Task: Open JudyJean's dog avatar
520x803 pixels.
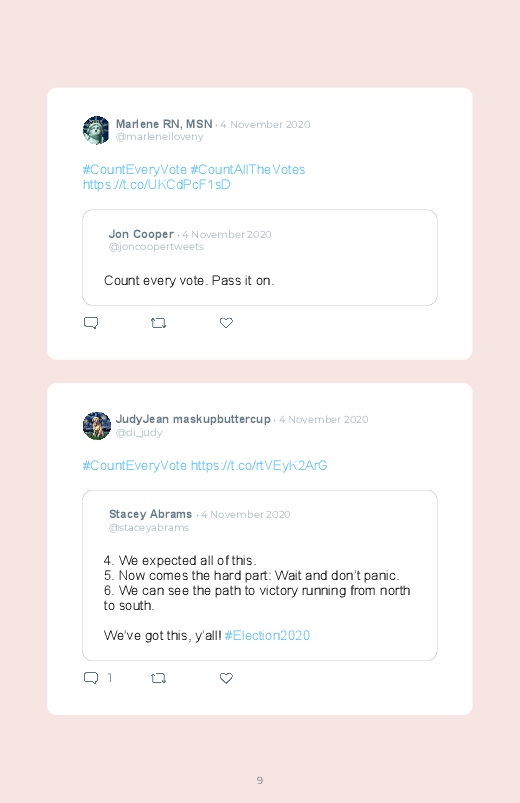Action: [96, 426]
